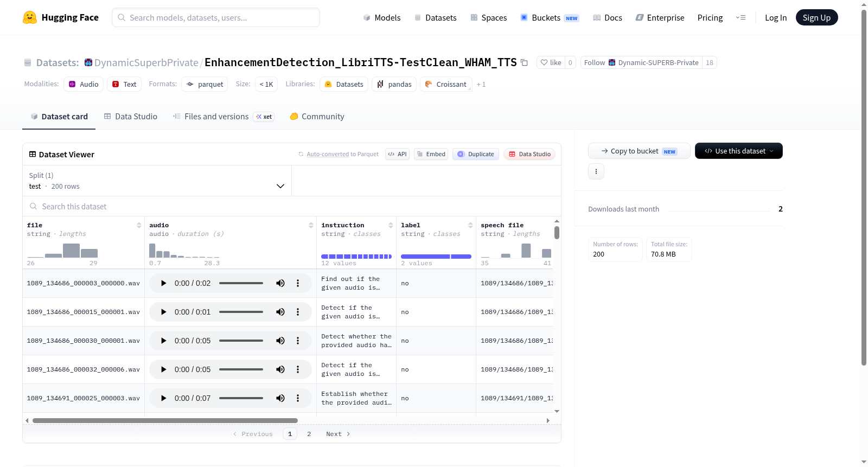
Task: Click Copy to bucket button
Action: click(639, 151)
